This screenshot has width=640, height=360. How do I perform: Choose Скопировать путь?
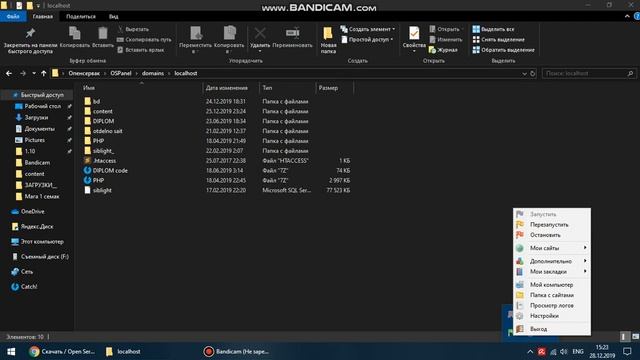click(144, 40)
